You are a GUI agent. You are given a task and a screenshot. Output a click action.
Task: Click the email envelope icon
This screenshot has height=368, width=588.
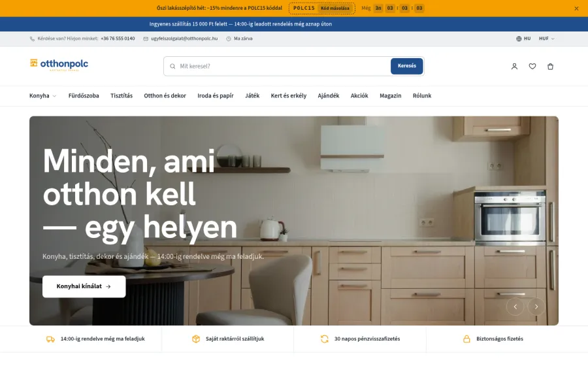[146, 39]
